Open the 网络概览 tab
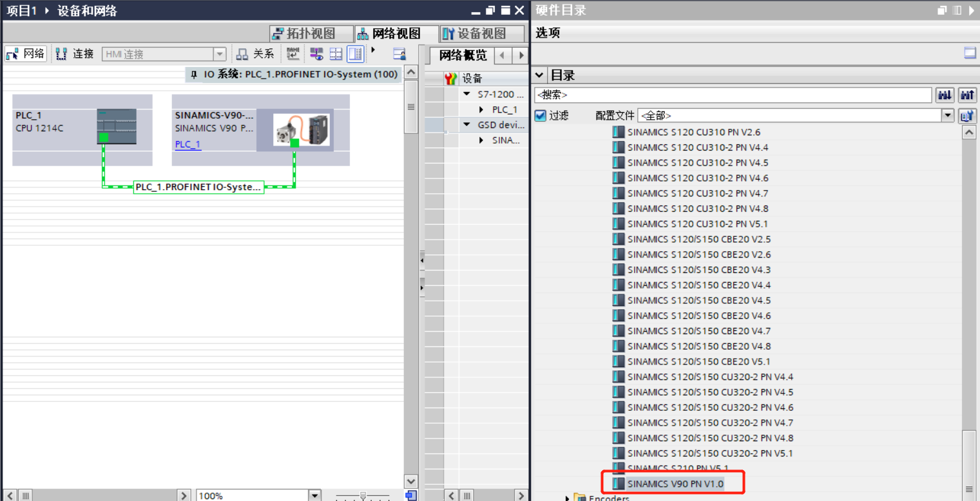 click(x=462, y=55)
